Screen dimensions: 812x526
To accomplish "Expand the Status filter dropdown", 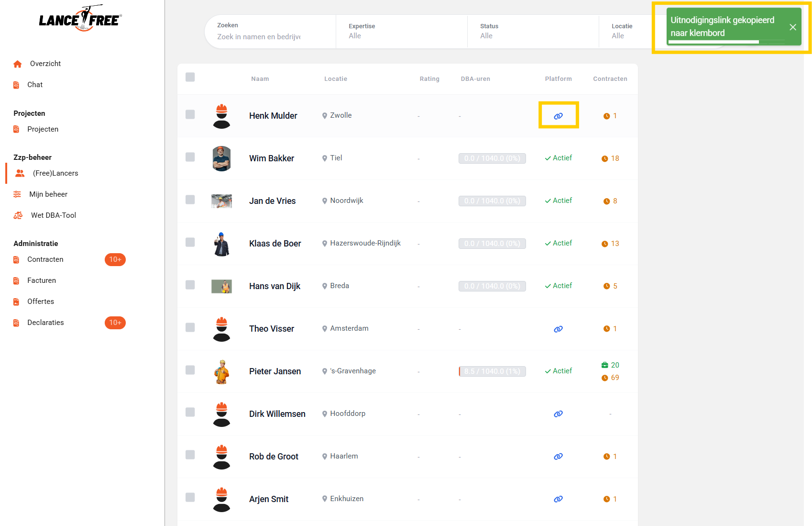I will (532, 32).
